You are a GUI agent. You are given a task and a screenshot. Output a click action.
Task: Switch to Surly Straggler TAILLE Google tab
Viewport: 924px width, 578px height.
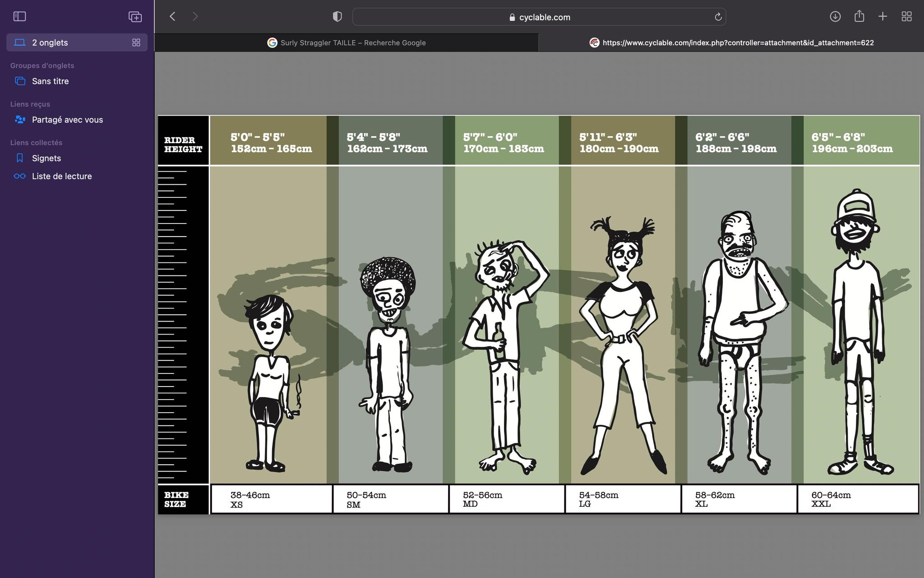(346, 42)
